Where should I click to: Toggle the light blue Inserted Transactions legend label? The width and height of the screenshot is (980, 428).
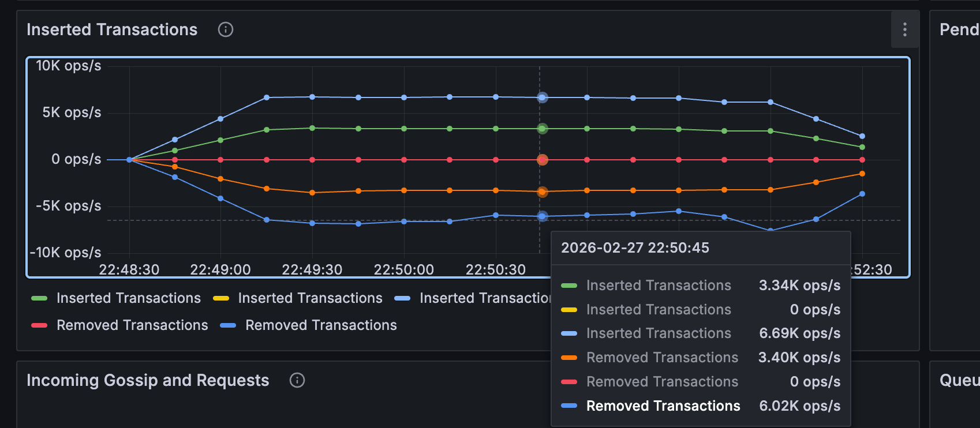(485, 298)
